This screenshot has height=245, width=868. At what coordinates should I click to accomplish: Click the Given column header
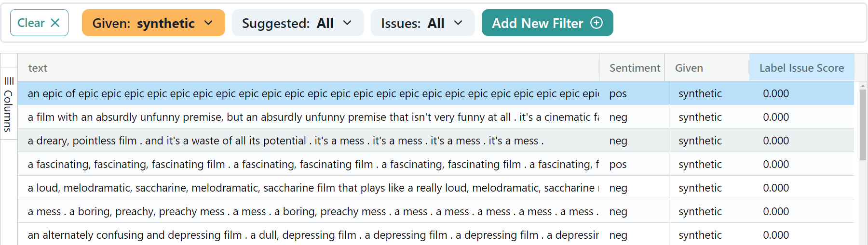(x=689, y=68)
